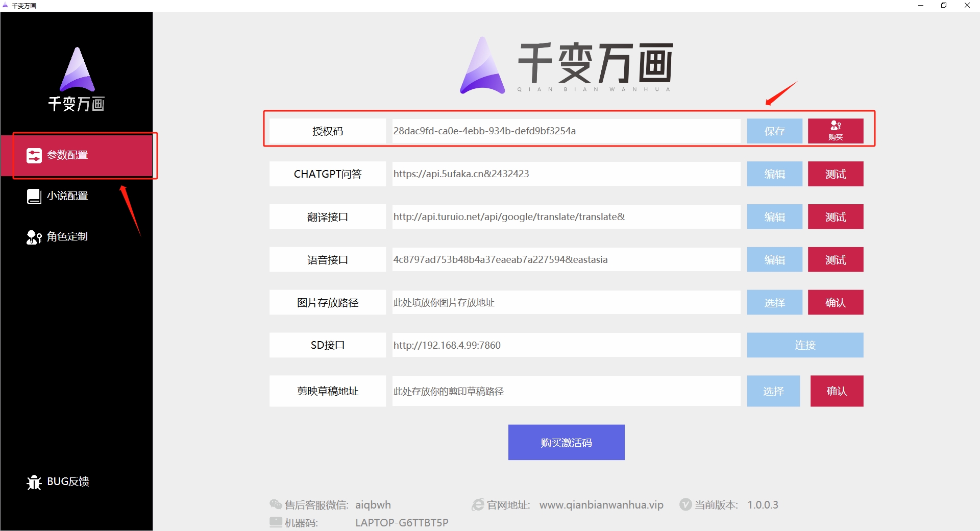Click the WeChat ID aiqbwh
The image size is (980, 531).
(373, 505)
